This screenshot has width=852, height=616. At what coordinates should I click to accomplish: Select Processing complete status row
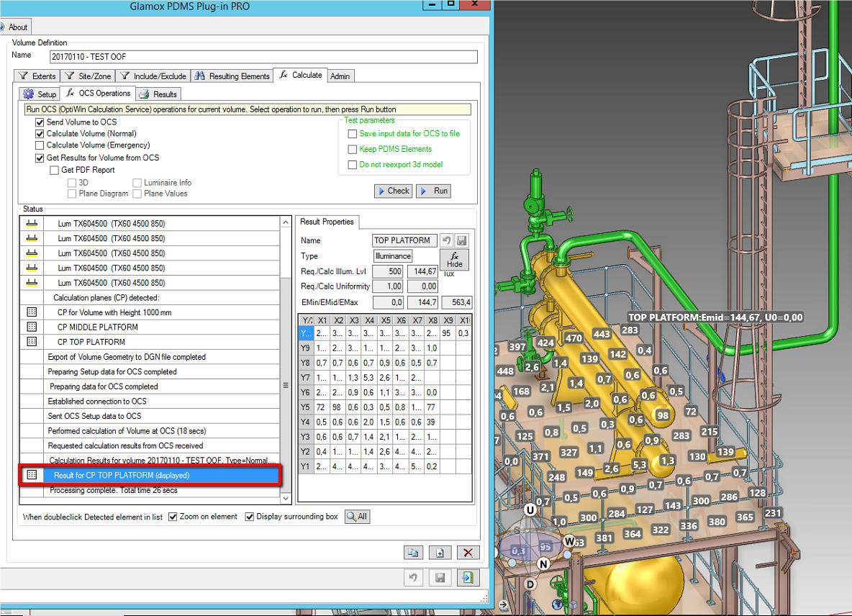click(x=150, y=490)
